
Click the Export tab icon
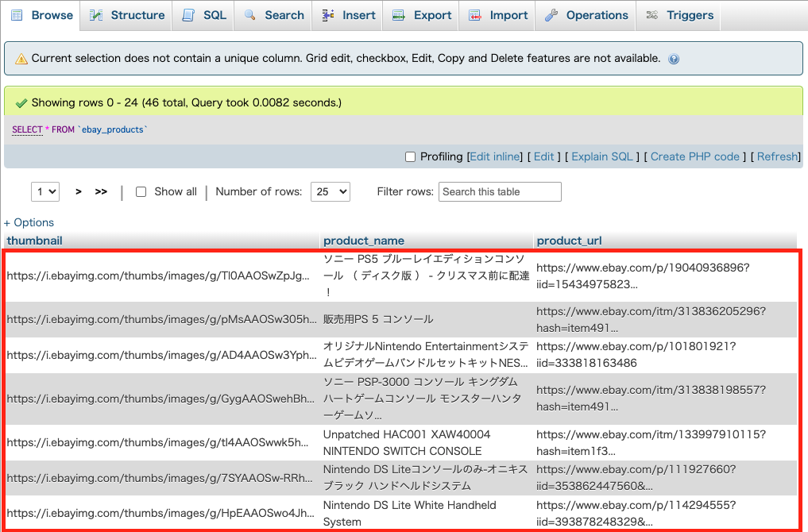399,15
